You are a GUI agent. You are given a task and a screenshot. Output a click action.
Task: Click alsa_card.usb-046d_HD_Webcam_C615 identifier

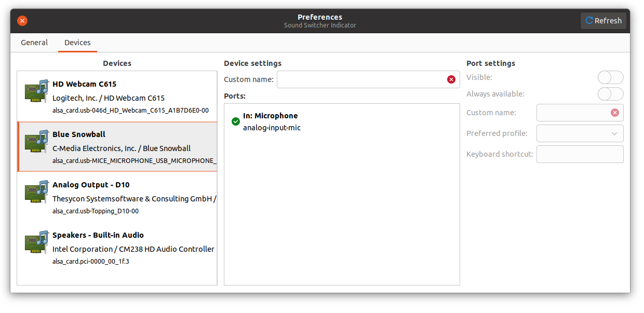pyautogui.click(x=130, y=111)
